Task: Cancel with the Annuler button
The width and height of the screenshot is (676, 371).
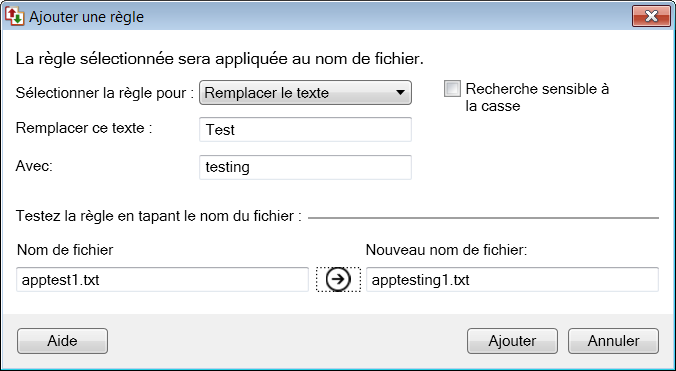Action: (613, 341)
